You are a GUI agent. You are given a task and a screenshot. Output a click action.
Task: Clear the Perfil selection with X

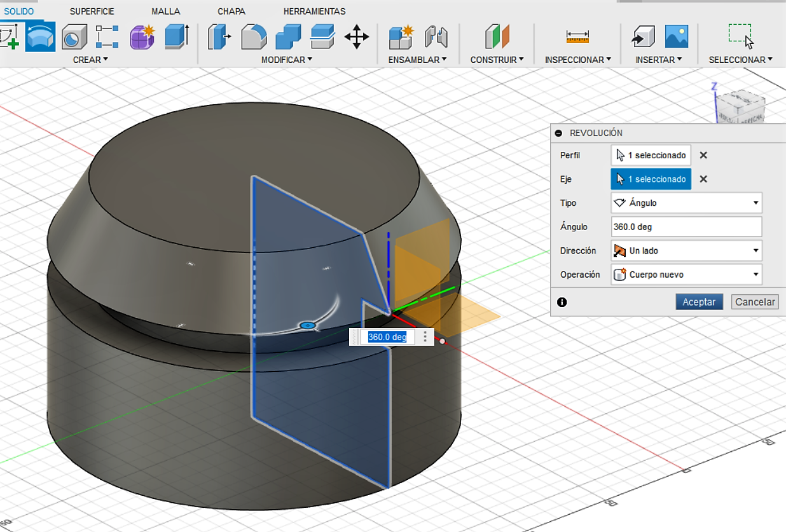click(703, 155)
